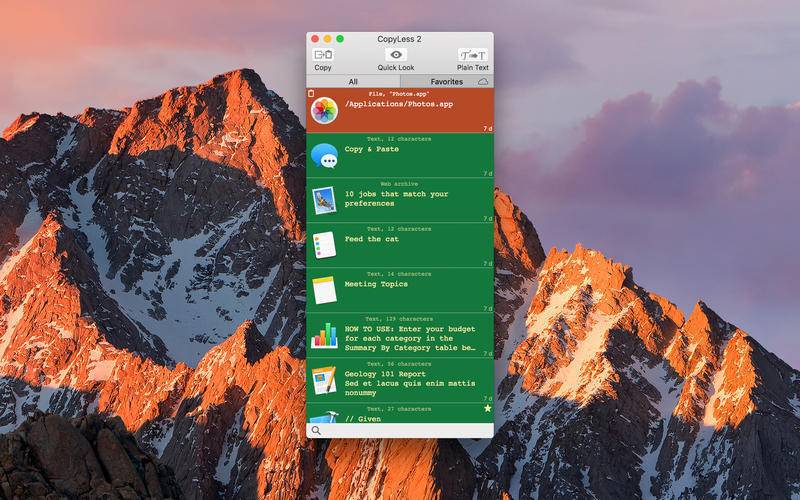Click the Reminders icon beside Feed the cat
The width and height of the screenshot is (800, 500).
point(324,244)
